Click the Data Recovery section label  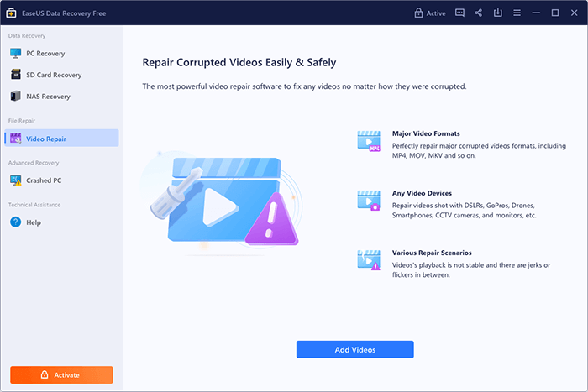pyautogui.click(x=27, y=35)
